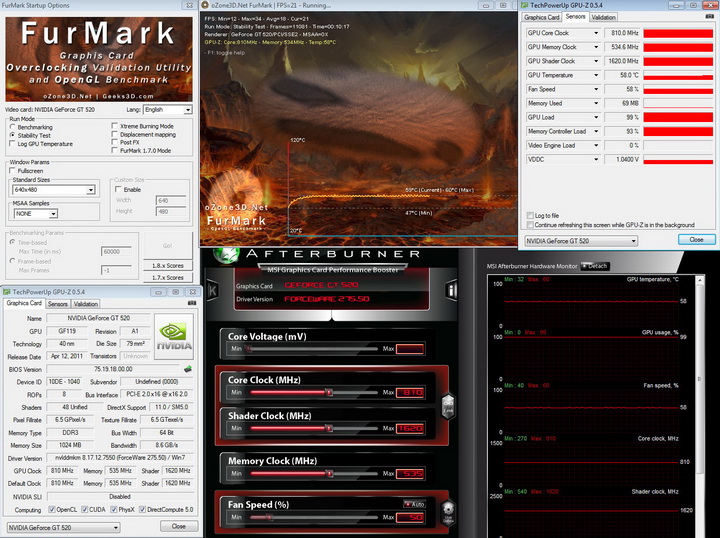Open GPU selector dropdown in sensors window
The width and height of the screenshot is (720, 538).
[581, 241]
